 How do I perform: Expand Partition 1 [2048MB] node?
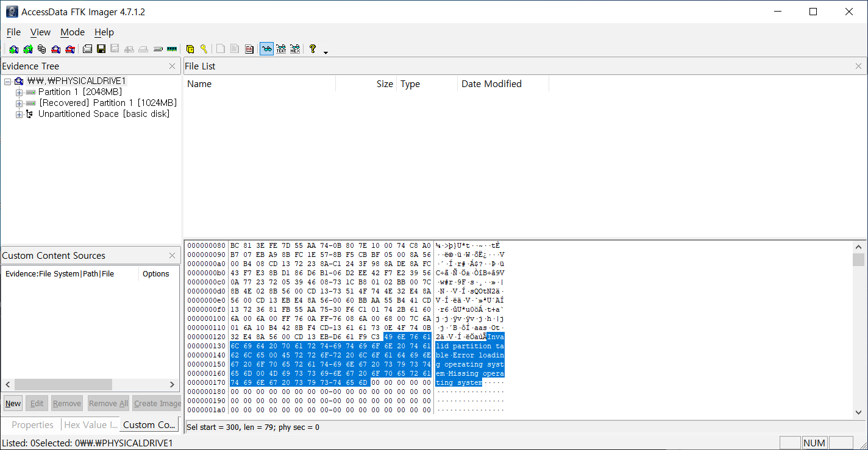coord(19,92)
